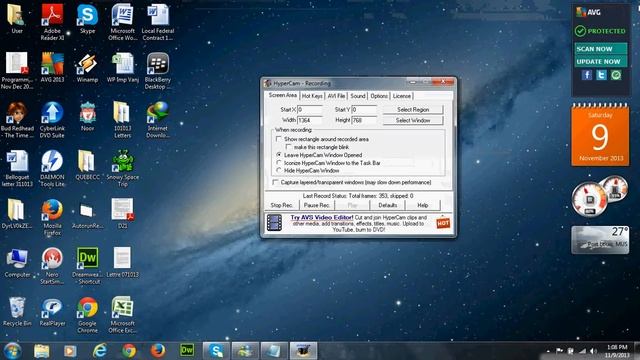Launch Mozilla Firefox from the desktop

point(52,217)
